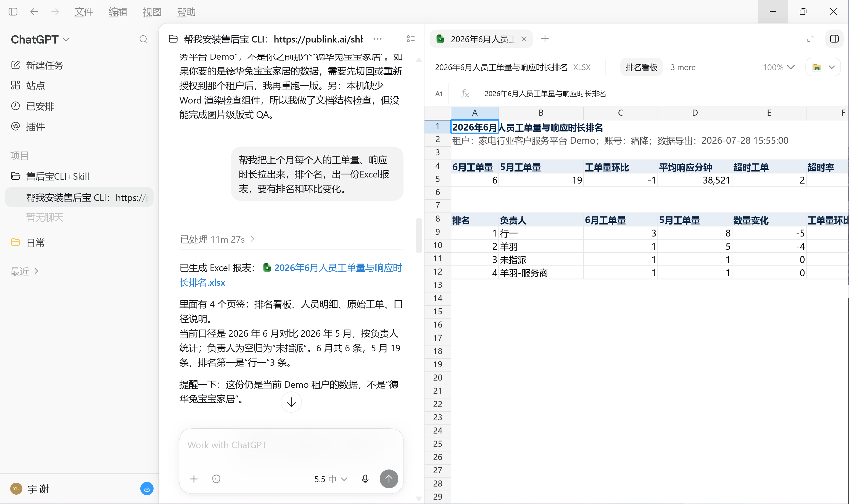
Task: Click the shield-shaped icon beside the plus button
Action: coord(216,479)
